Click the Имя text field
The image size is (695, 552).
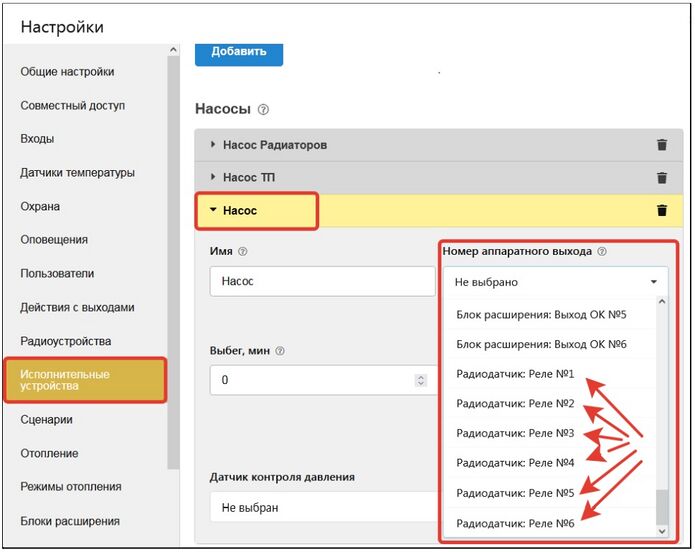click(320, 282)
